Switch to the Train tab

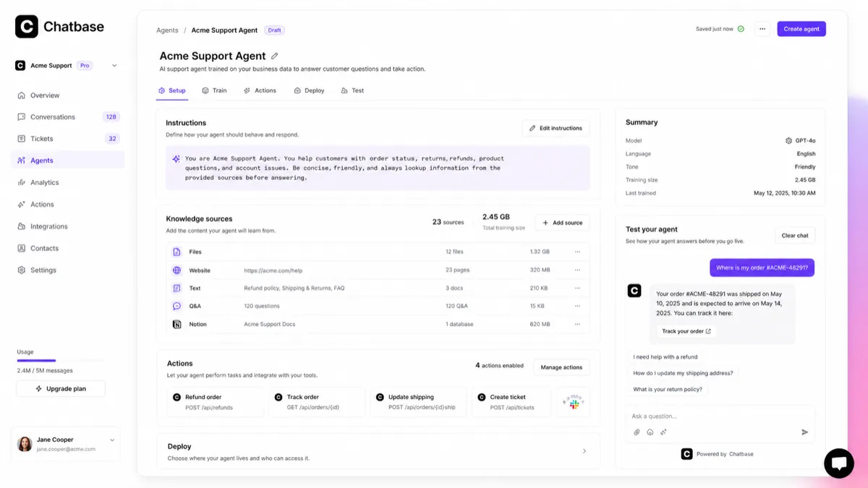(x=214, y=90)
